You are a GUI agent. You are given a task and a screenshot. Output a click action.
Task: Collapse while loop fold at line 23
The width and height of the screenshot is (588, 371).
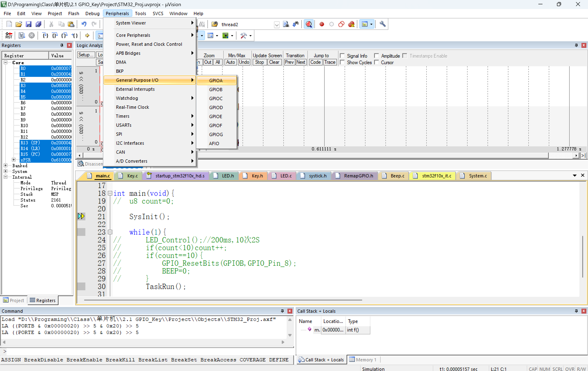point(110,232)
